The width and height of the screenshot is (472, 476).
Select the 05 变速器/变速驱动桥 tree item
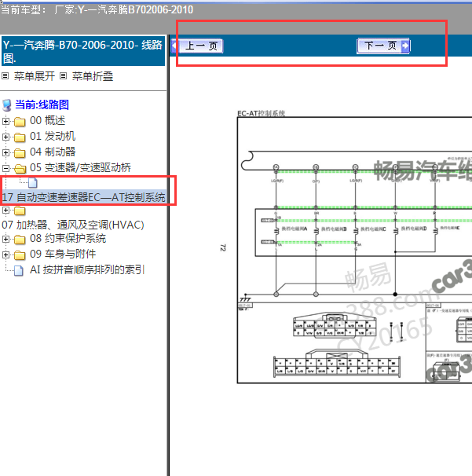(80, 167)
